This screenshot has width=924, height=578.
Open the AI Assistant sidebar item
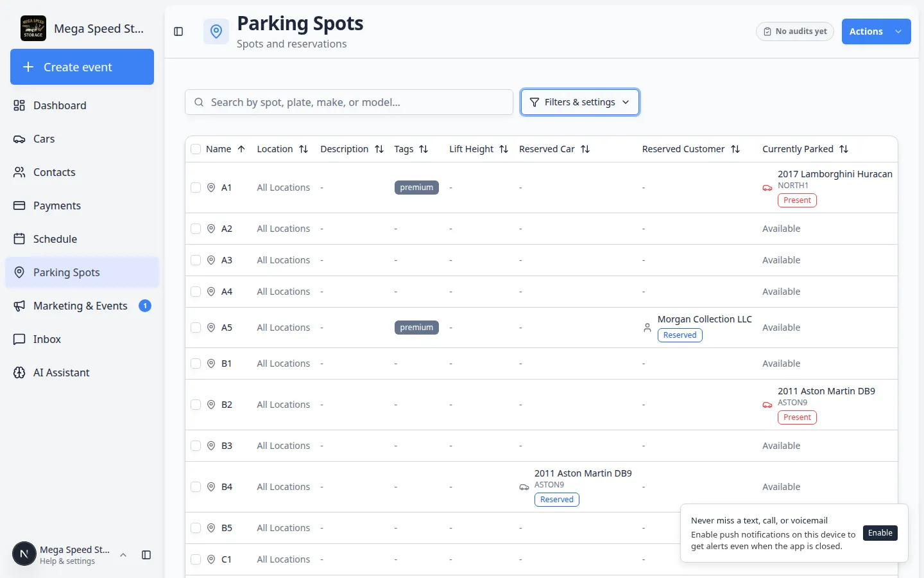point(82,372)
